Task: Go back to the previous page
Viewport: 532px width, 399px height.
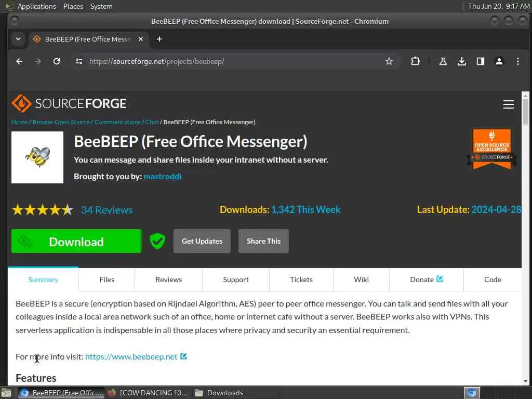Action: pyautogui.click(x=19, y=61)
